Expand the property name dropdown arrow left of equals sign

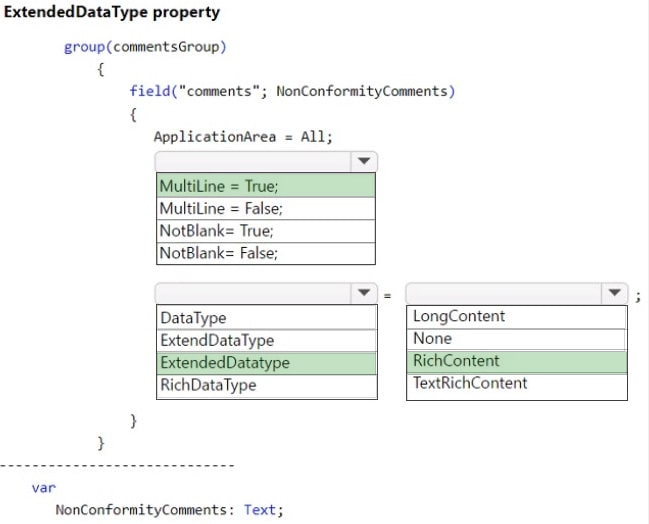tap(363, 293)
